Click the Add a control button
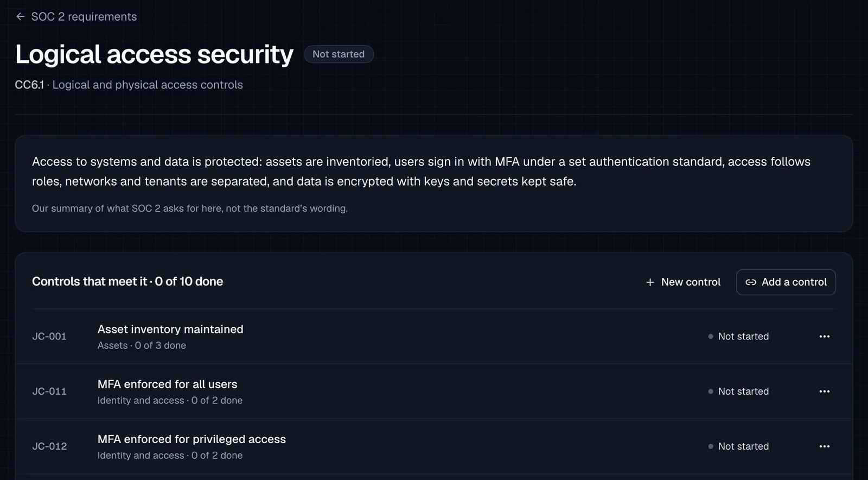The image size is (868, 480). pos(786,282)
